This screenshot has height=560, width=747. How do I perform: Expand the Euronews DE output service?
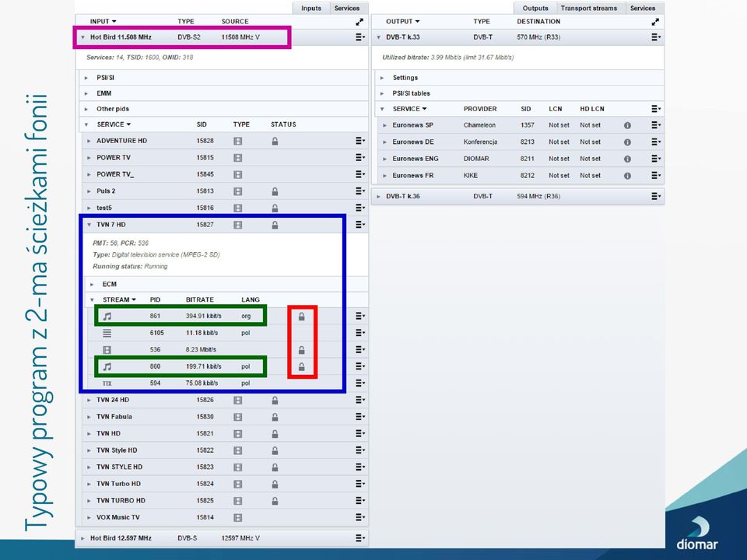tap(385, 142)
